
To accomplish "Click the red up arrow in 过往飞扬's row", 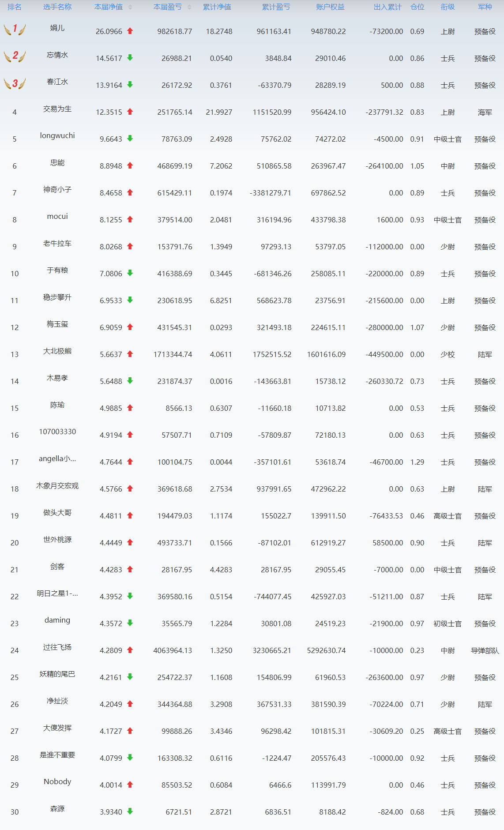I will point(130,650).
